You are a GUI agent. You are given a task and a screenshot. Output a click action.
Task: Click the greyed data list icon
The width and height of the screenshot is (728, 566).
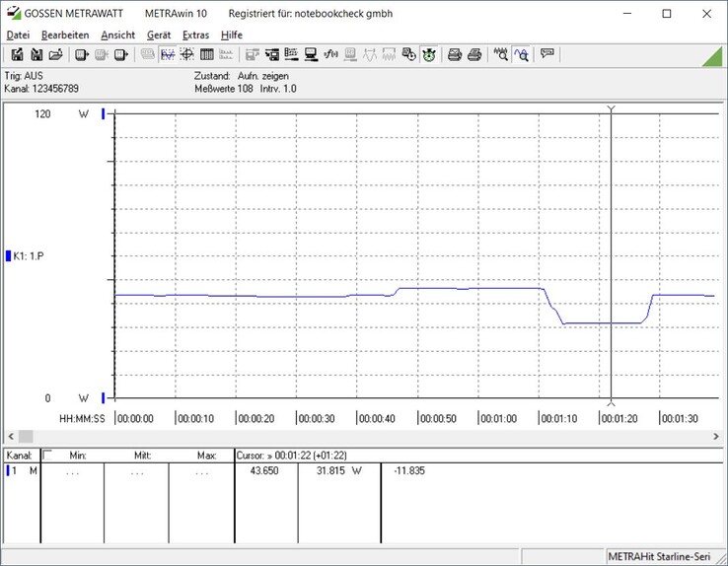click(x=226, y=55)
